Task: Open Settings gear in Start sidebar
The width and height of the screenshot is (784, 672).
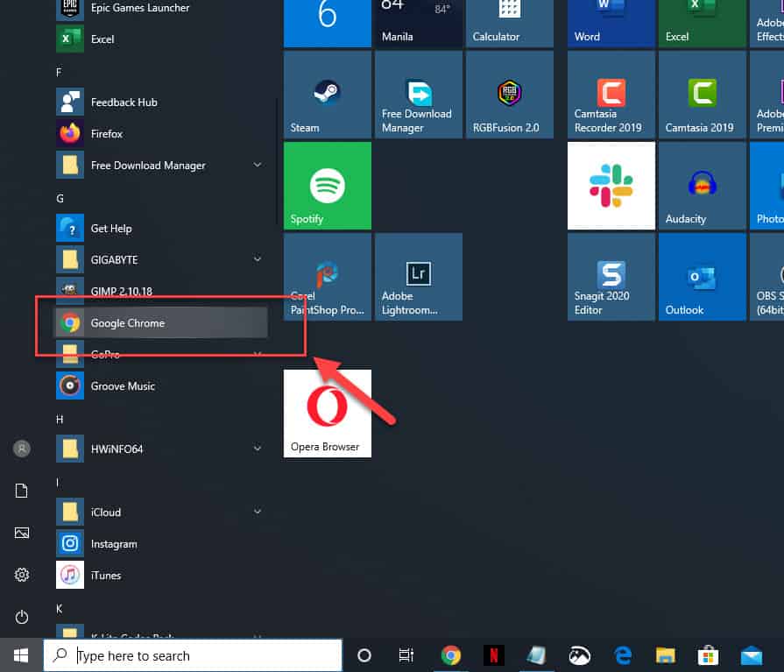Action: coord(22,575)
